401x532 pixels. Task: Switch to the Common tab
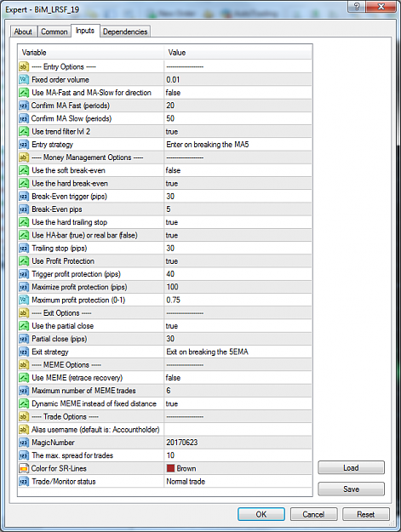[x=54, y=31]
